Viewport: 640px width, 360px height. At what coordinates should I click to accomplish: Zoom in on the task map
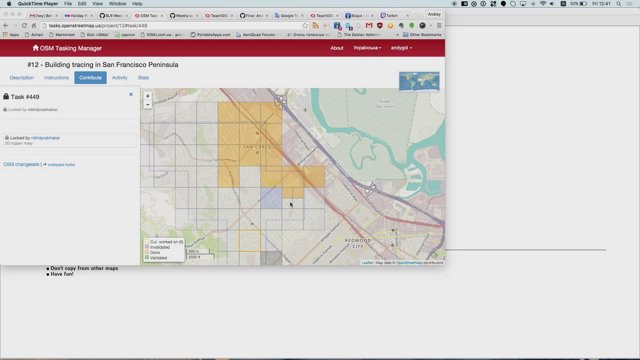click(148, 96)
